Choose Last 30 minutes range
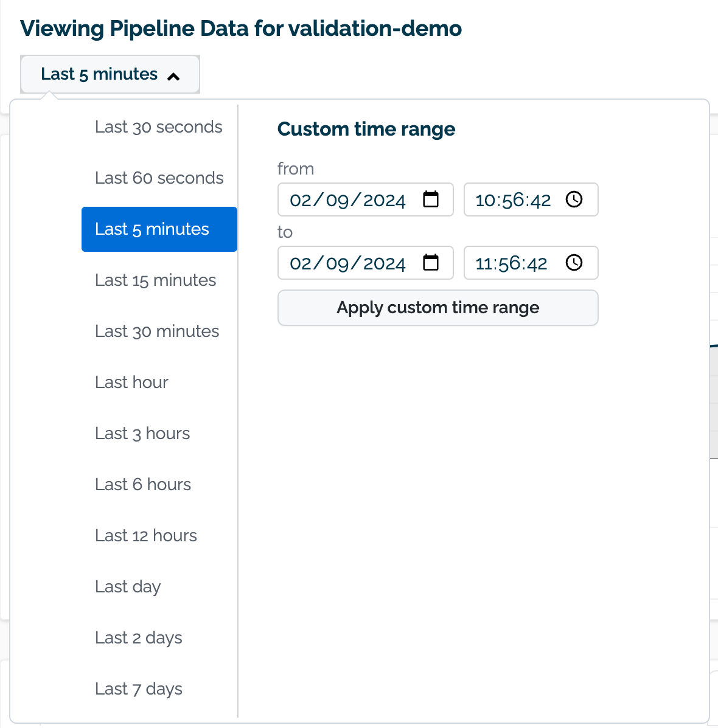 click(157, 331)
